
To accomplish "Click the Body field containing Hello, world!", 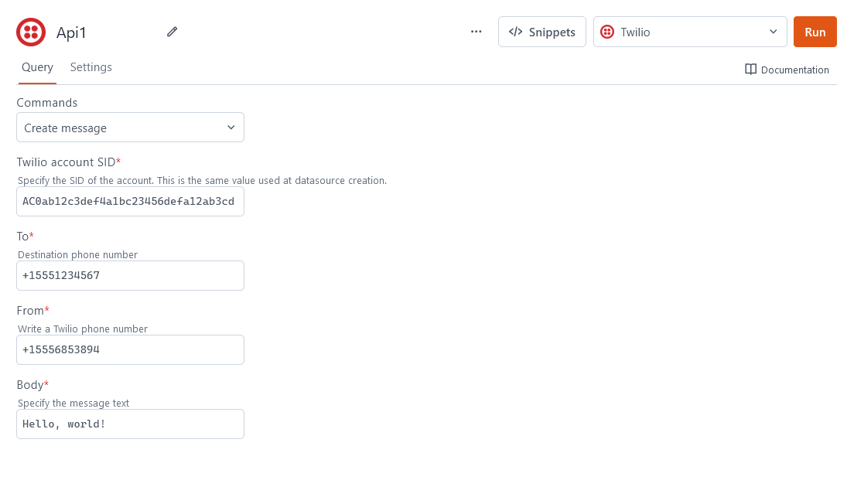I will 130,424.
